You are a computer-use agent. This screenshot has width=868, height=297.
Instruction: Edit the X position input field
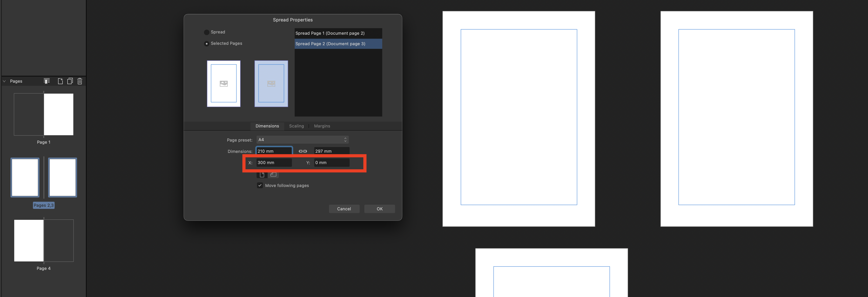(274, 162)
